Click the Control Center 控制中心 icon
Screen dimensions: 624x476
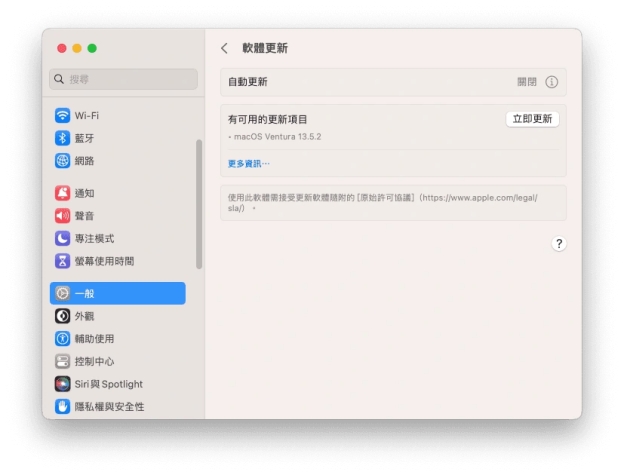(62, 361)
